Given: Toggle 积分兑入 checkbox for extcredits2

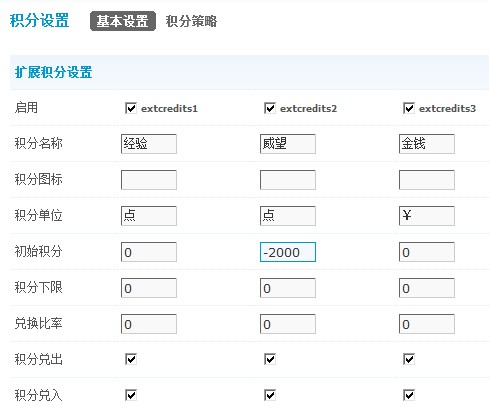Looking at the screenshot, I should 270,395.
